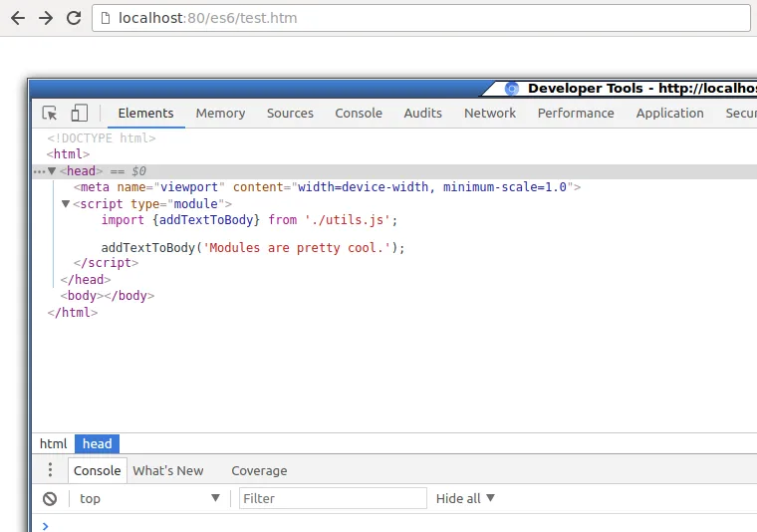Viewport: 757px width, 532px height.
Task: Clear the console output
Action: pos(50,499)
